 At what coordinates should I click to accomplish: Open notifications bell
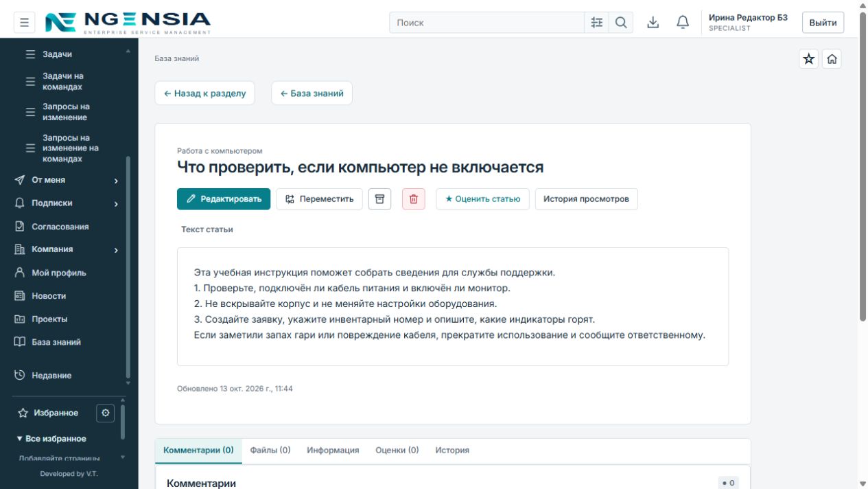[x=683, y=23]
